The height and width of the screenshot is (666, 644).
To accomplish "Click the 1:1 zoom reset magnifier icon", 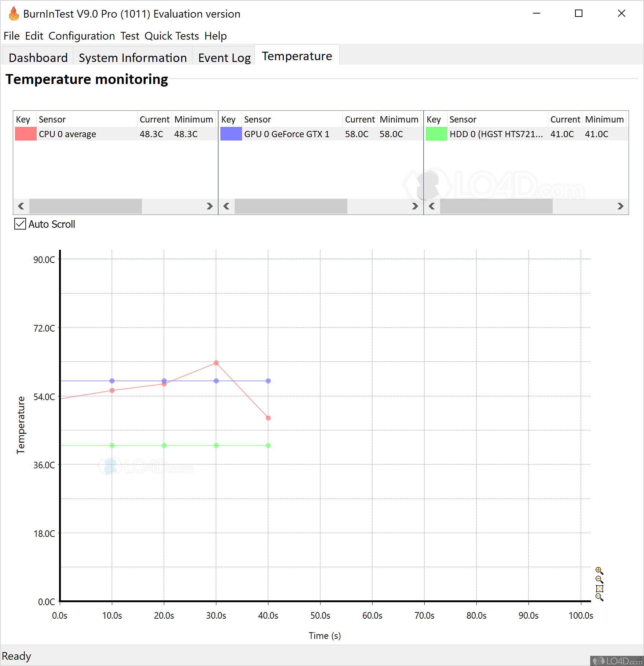I will pyautogui.click(x=598, y=596).
